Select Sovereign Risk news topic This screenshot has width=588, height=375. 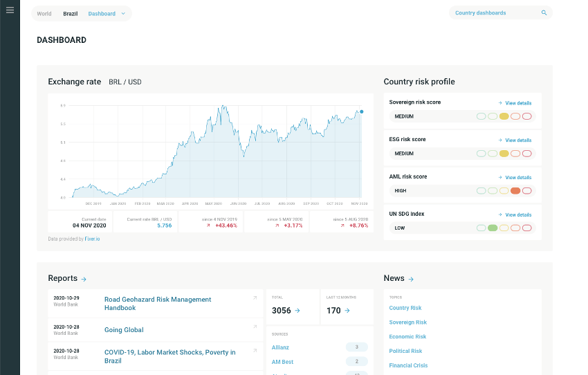(407, 322)
